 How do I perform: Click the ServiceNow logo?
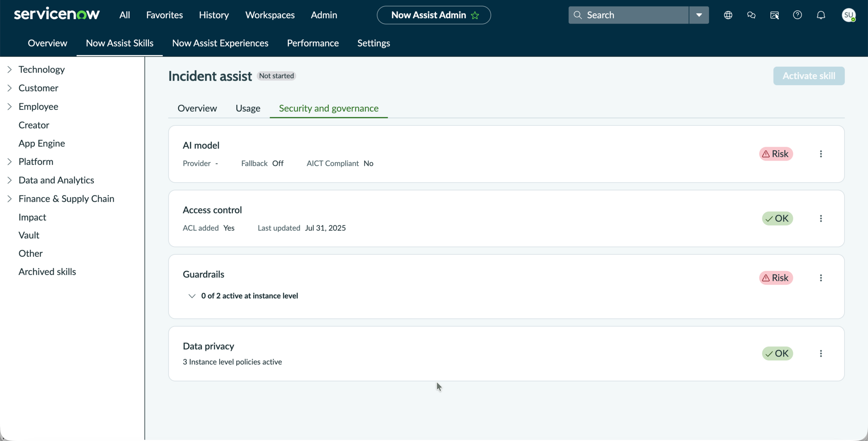point(57,14)
